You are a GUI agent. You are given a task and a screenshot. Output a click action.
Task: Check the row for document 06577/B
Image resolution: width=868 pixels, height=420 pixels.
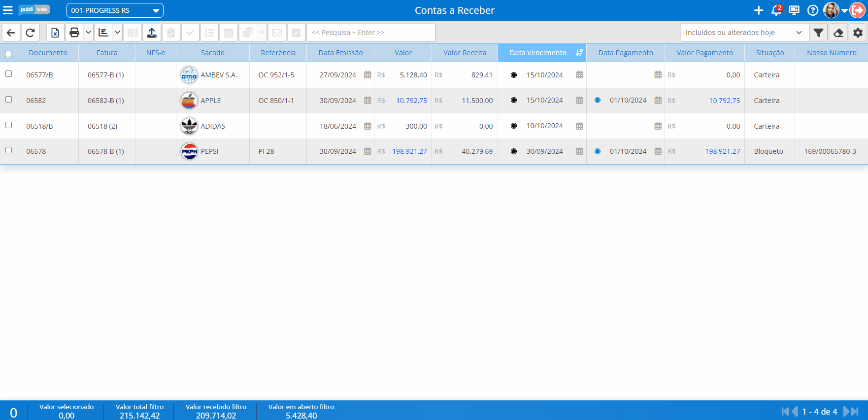[8, 73]
